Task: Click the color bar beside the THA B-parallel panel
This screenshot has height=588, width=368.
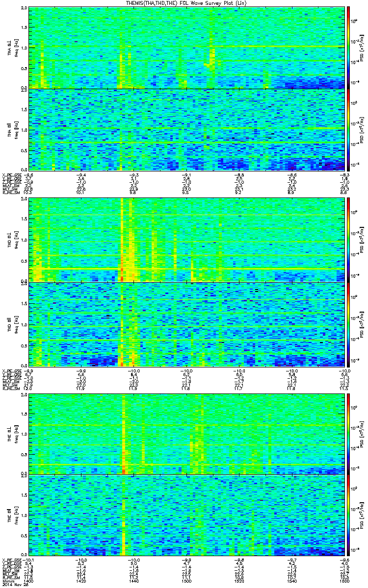Action: (348, 129)
